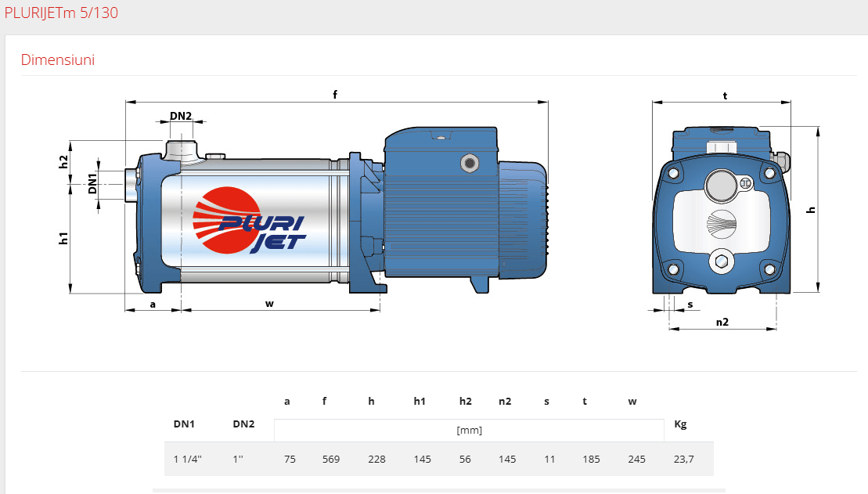Click the 569 value in the table

tap(331, 459)
